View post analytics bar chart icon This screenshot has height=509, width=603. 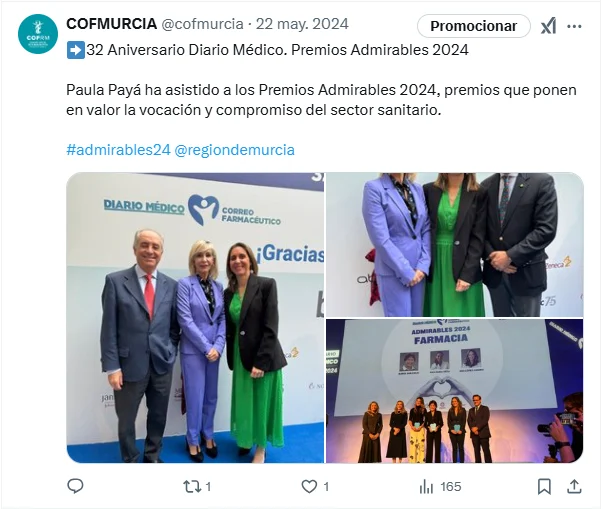coord(427,487)
